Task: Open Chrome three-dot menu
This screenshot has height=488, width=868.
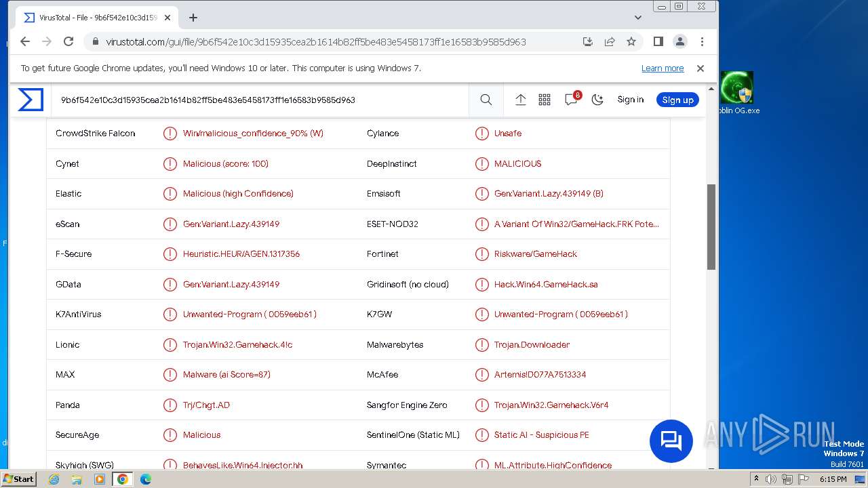Action: [x=702, y=41]
